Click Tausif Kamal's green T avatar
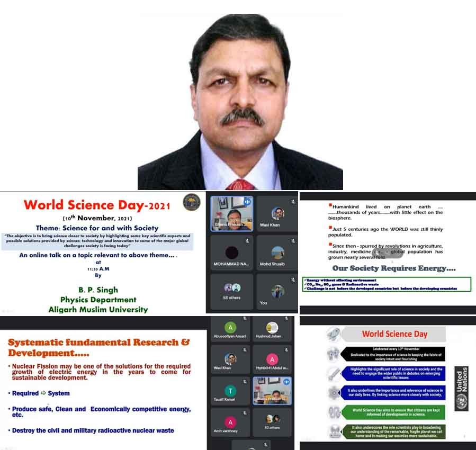This screenshot has height=450, width=476. point(230,391)
